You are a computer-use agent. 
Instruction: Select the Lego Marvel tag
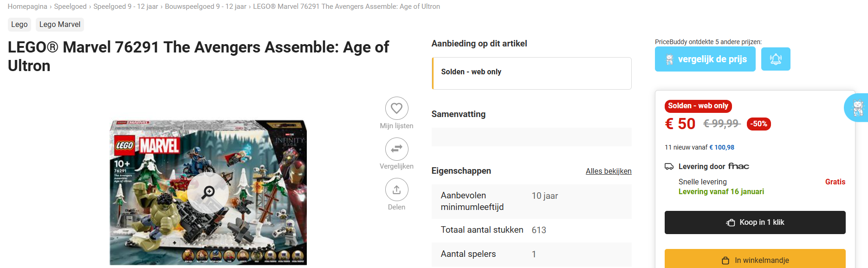pyautogui.click(x=59, y=24)
